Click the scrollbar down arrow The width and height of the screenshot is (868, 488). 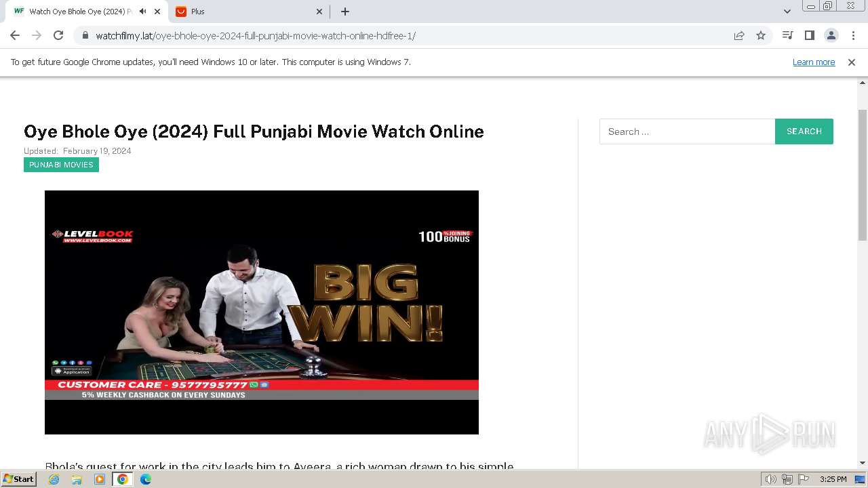tap(863, 463)
